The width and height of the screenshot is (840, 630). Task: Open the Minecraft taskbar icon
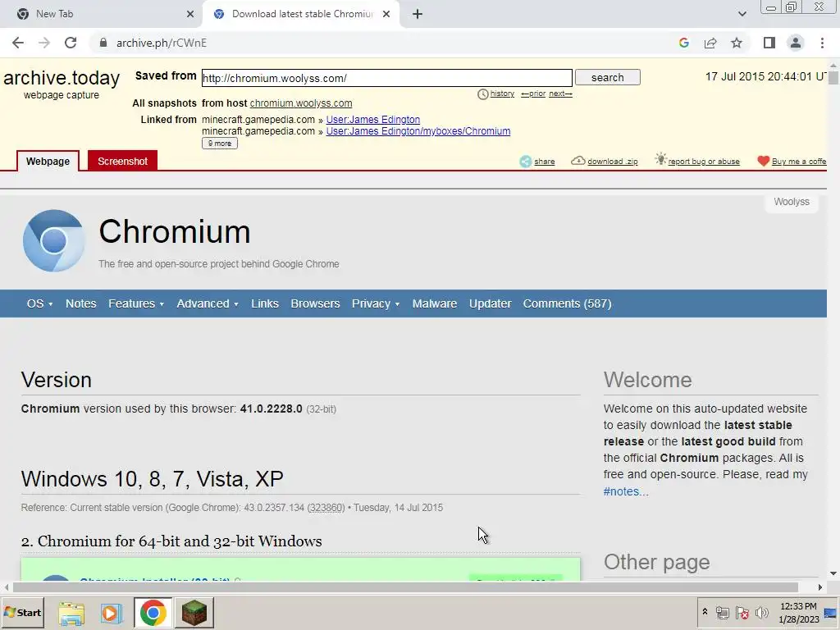click(x=194, y=612)
